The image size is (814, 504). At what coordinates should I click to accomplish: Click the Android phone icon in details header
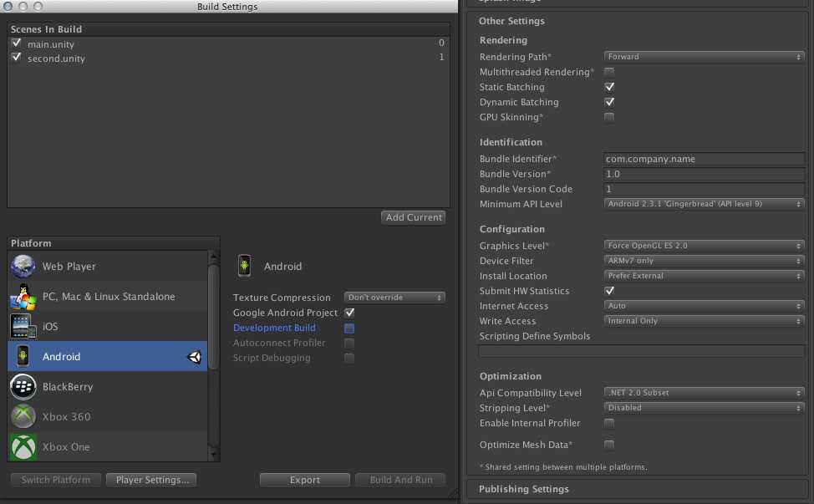pyautogui.click(x=245, y=266)
